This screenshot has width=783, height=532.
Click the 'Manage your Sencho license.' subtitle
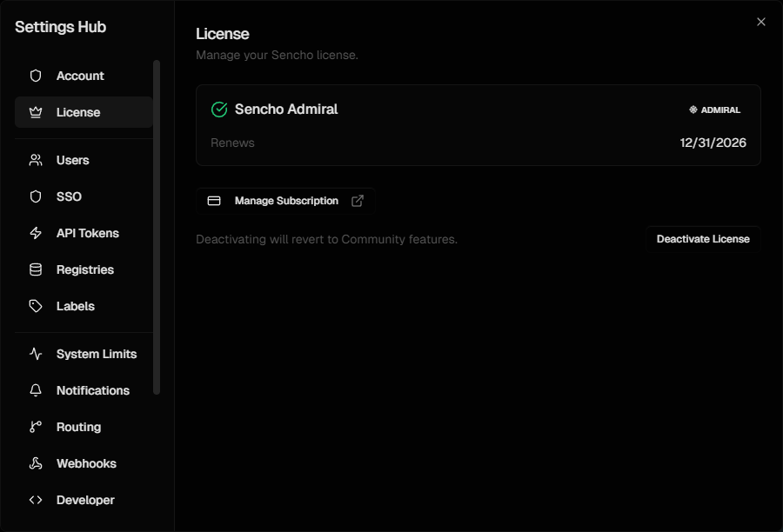[x=278, y=55]
